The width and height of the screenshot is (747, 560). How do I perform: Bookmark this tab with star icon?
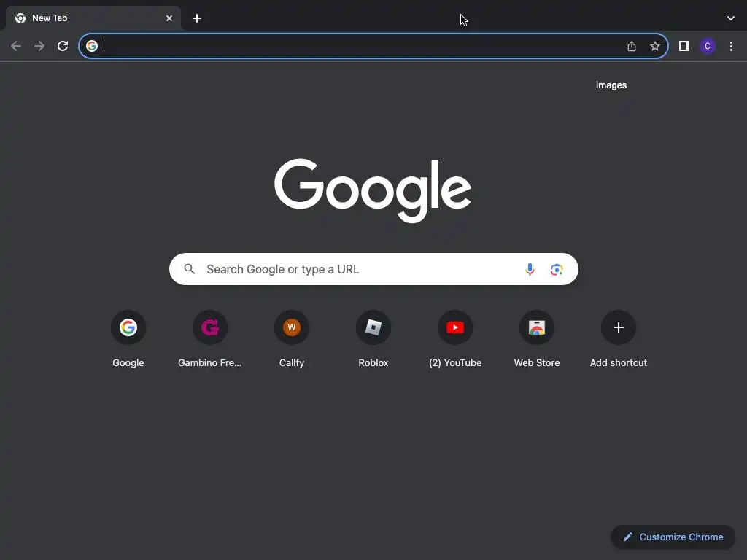pos(655,46)
